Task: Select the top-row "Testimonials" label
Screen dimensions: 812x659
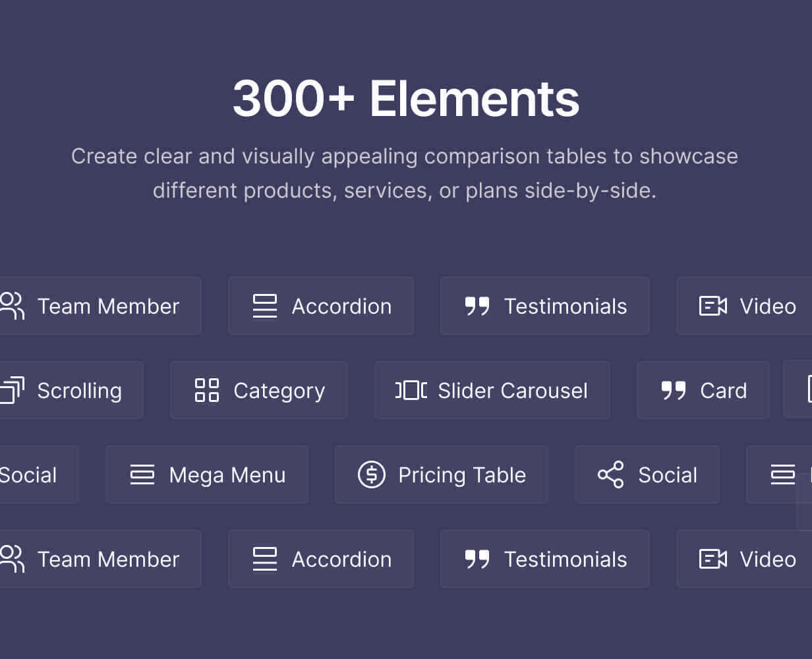Action: coord(565,306)
